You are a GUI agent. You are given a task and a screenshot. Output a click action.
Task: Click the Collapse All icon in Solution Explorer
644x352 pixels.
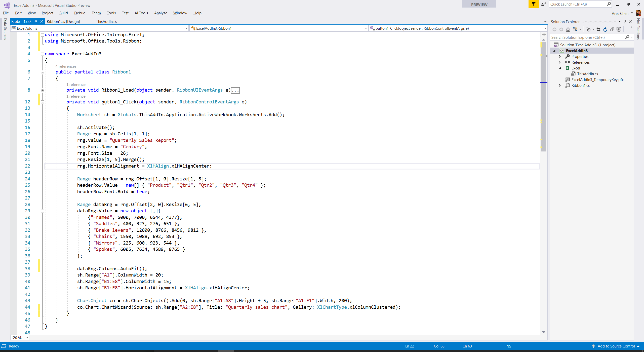[x=612, y=29]
